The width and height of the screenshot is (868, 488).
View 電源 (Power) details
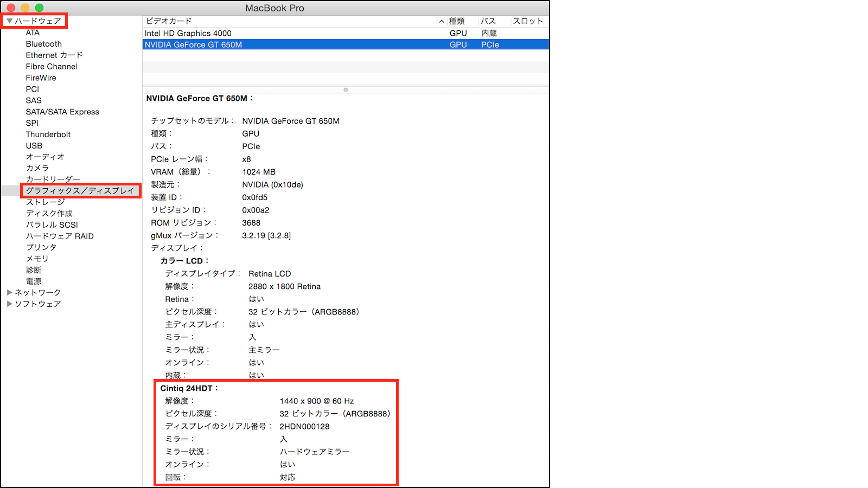pos(34,281)
